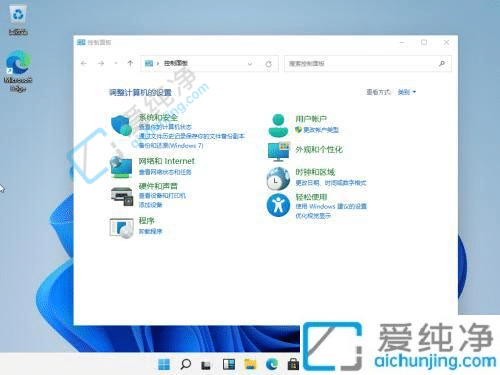Screen dimensions: 500x375
Task: Click the 用户帐户 heading link
Action: [311, 119]
